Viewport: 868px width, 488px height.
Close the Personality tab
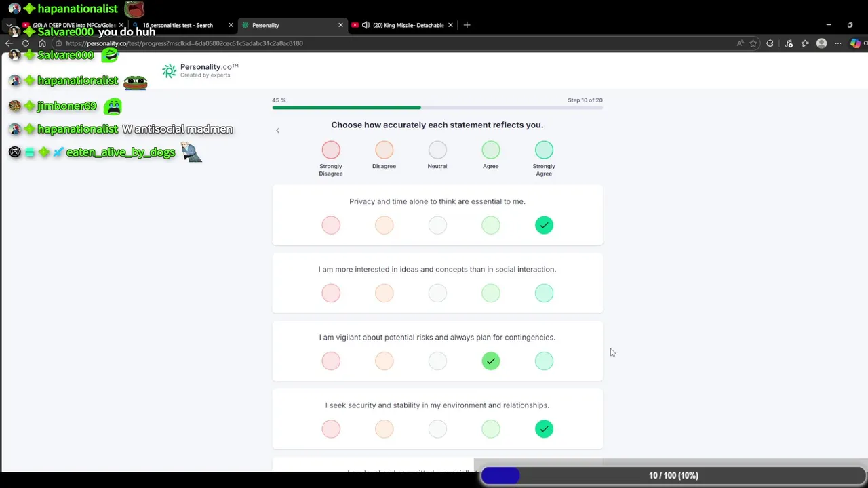pyautogui.click(x=340, y=25)
